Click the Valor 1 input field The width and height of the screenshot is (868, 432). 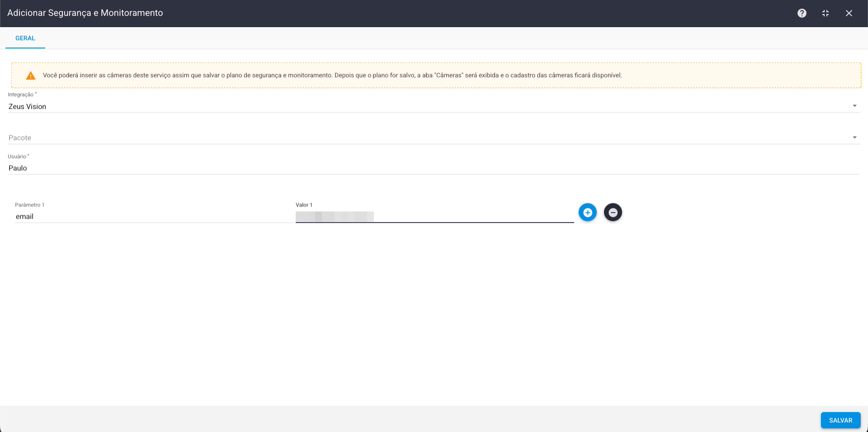(434, 216)
